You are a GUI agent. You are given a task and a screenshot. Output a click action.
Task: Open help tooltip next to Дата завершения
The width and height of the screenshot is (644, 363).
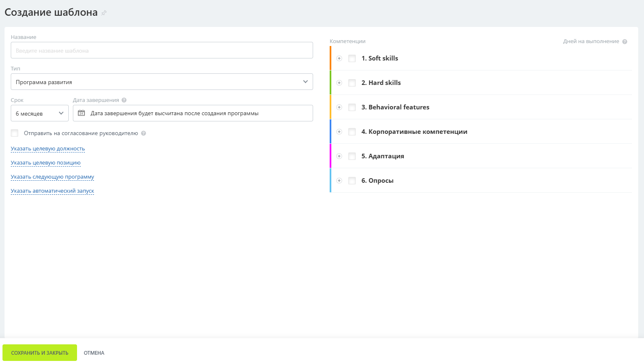click(x=124, y=100)
